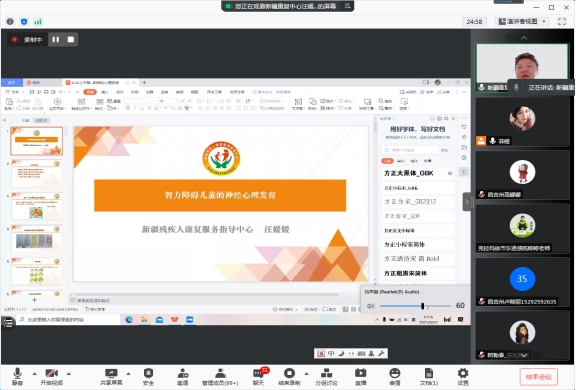Open the share screen (共享屏幕) tool
The image size is (576, 390).
111,376
